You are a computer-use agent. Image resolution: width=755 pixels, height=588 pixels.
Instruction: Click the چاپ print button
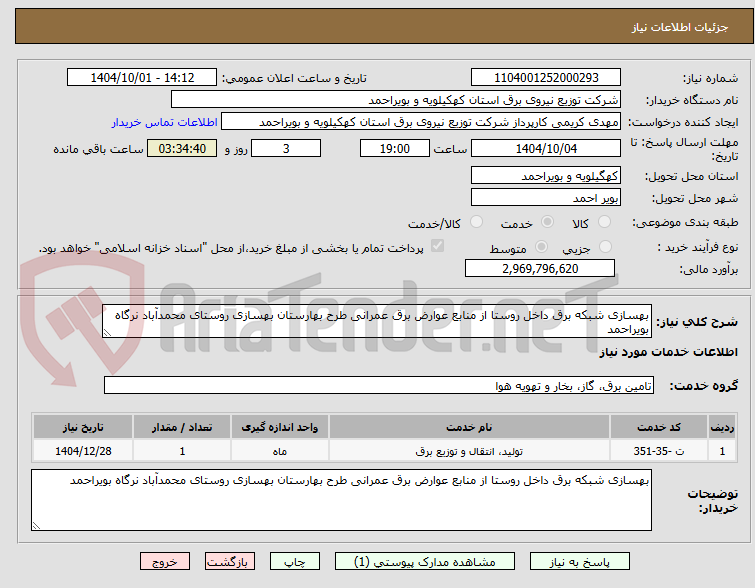[295, 562]
